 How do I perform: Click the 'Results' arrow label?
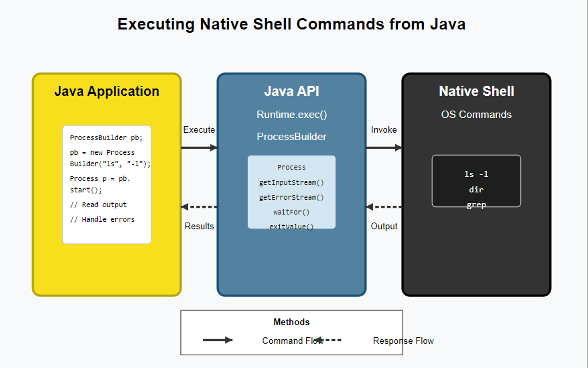(x=199, y=227)
